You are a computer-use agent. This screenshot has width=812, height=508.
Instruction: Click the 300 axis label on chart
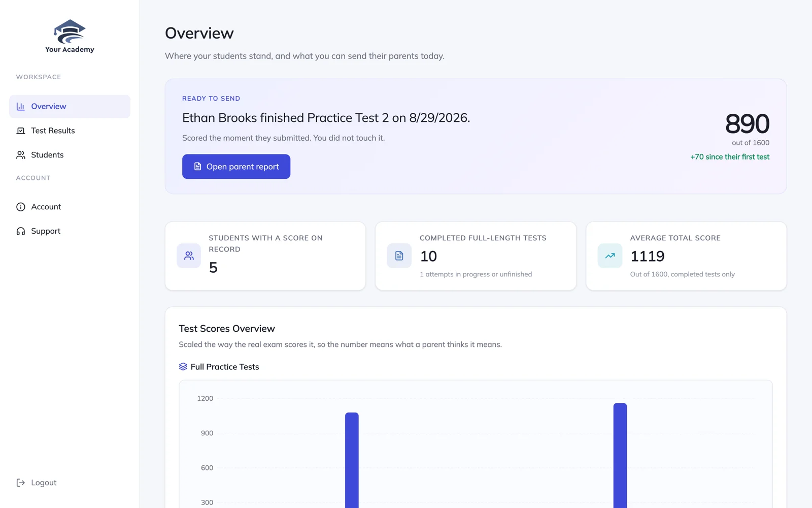coord(207,502)
